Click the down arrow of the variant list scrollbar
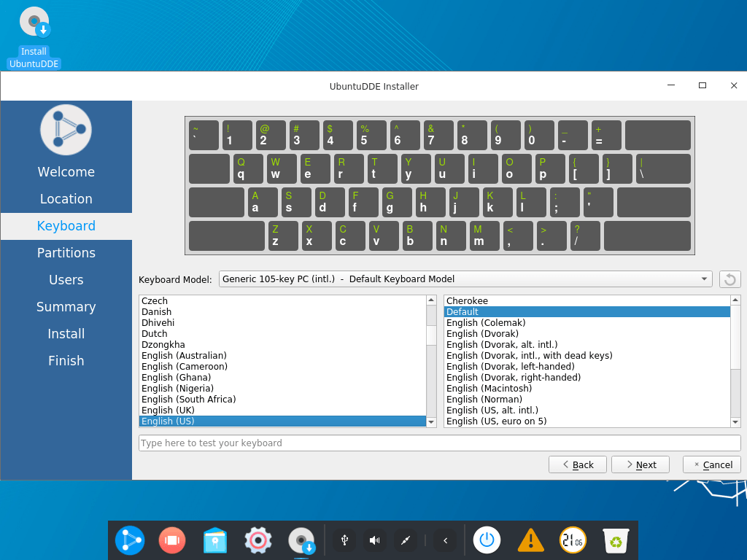The height and width of the screenshot is (560, 747). coord(735,422)
